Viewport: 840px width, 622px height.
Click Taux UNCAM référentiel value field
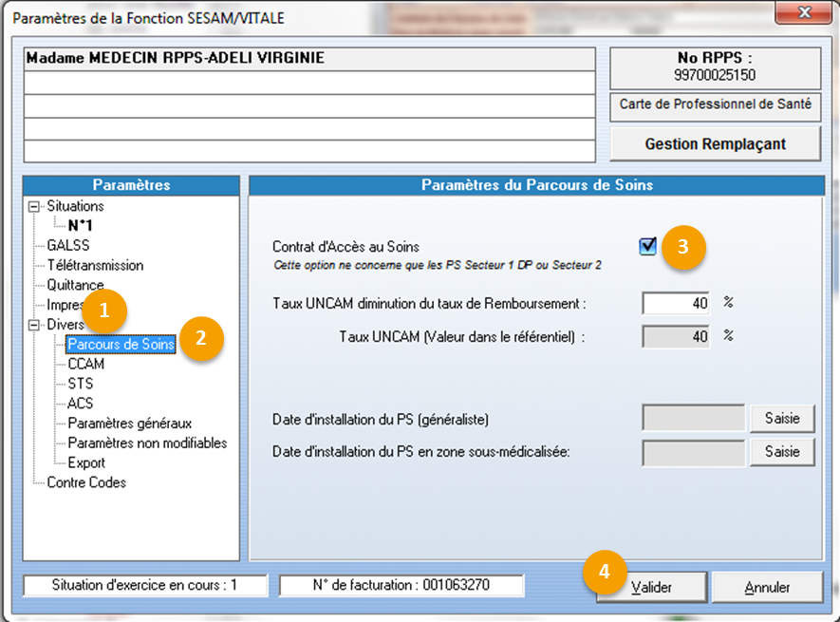(676, 337)
